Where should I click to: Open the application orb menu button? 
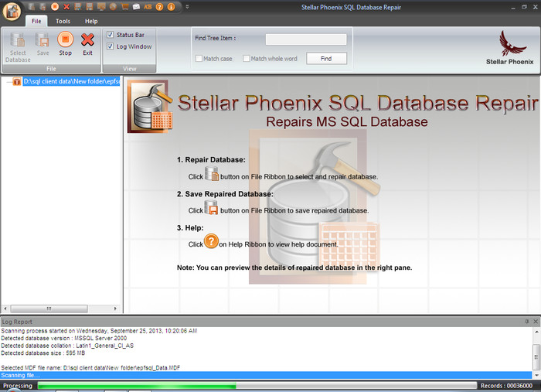(12, 11)
